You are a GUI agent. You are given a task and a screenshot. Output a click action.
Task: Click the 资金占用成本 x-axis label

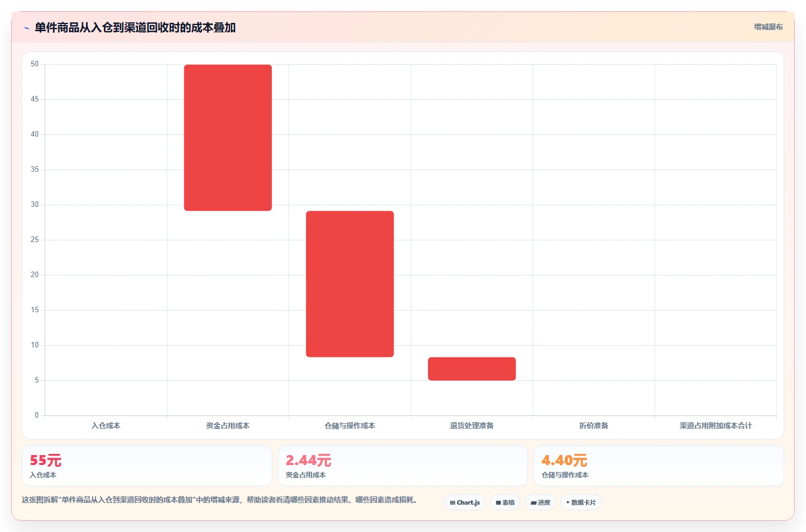(x=228, y=425)
